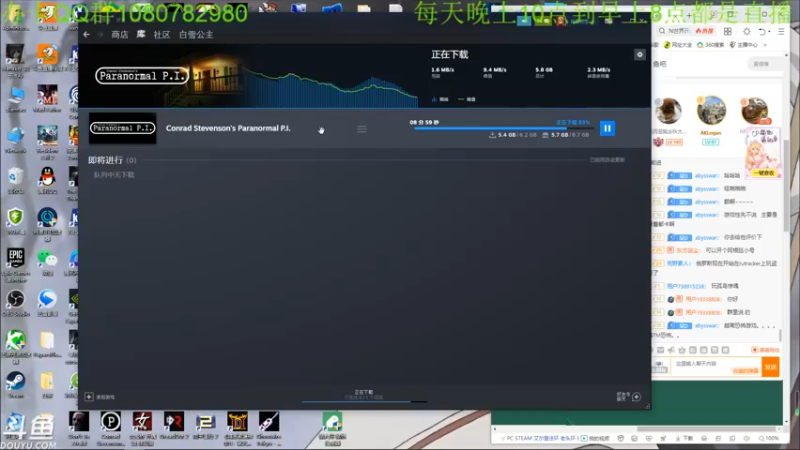Click the 百度 hot search button
The image size is (800, 450).
pyautogui.click(x=705, y=31)
